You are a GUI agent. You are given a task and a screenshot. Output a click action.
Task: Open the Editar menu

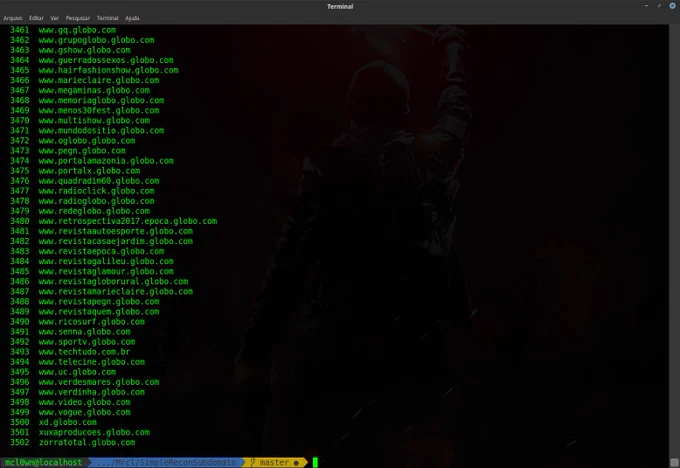[36, 18]
